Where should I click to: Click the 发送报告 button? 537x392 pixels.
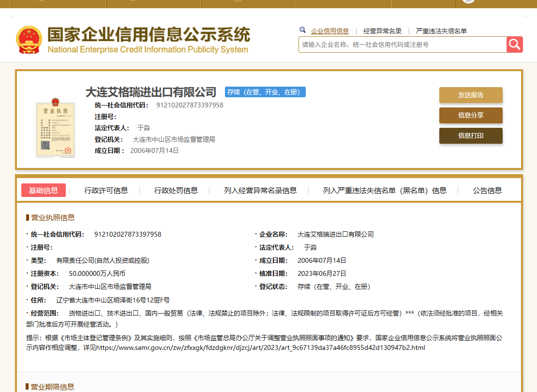(470, 95)
